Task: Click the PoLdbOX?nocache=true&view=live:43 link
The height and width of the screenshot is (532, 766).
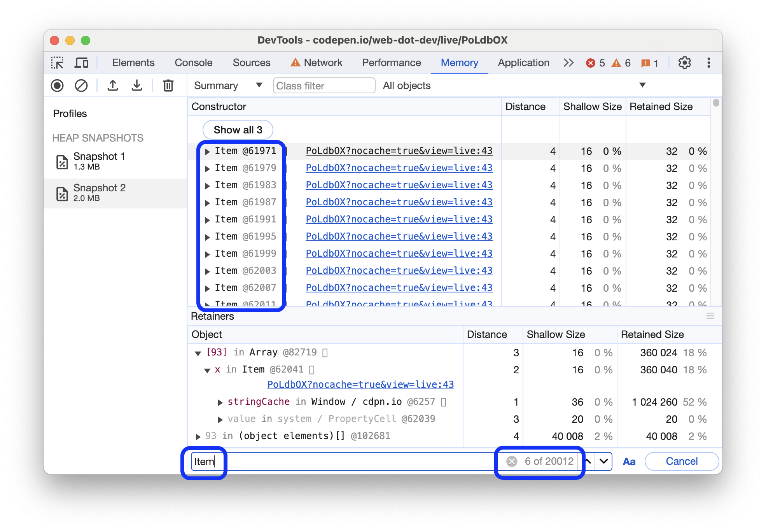Action: [398, 150]
